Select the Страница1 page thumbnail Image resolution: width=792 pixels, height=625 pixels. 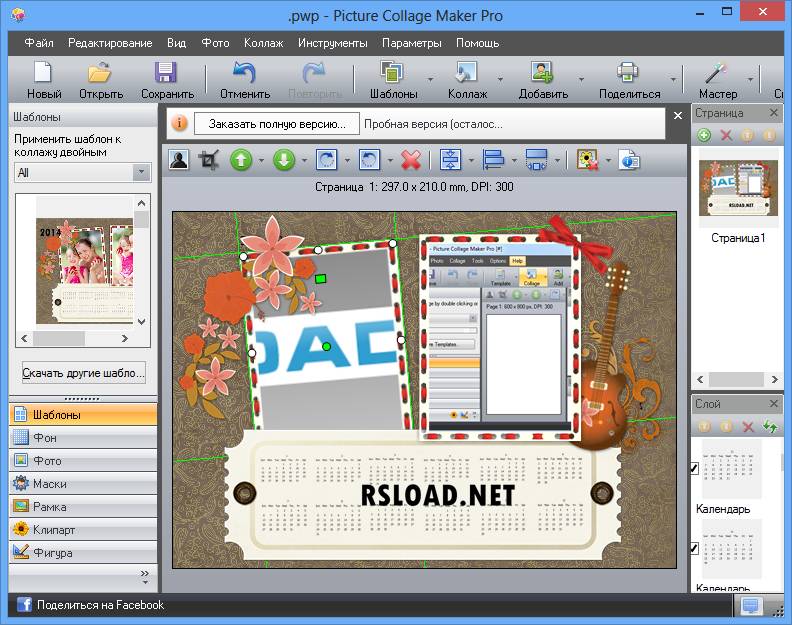(738, 187)
